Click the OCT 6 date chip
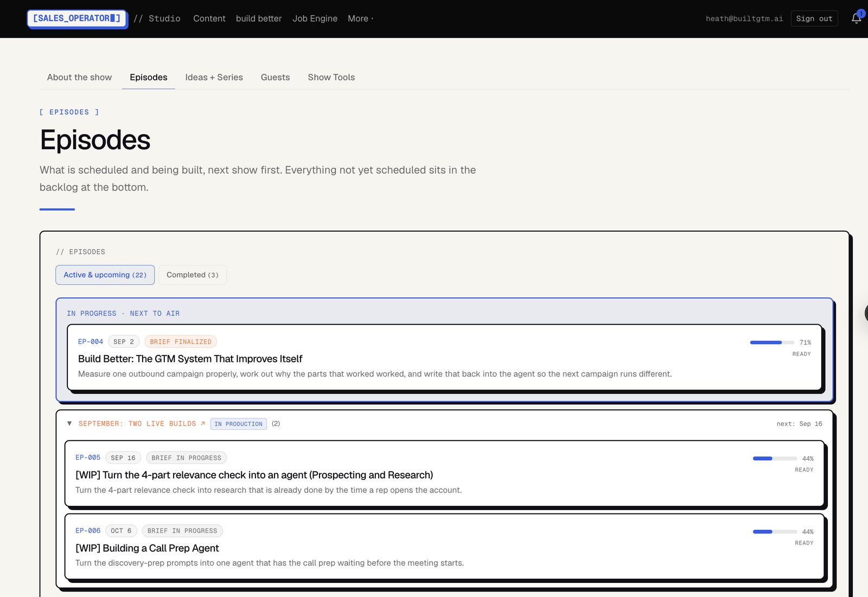The image size is (868, 597). (121, 531)
